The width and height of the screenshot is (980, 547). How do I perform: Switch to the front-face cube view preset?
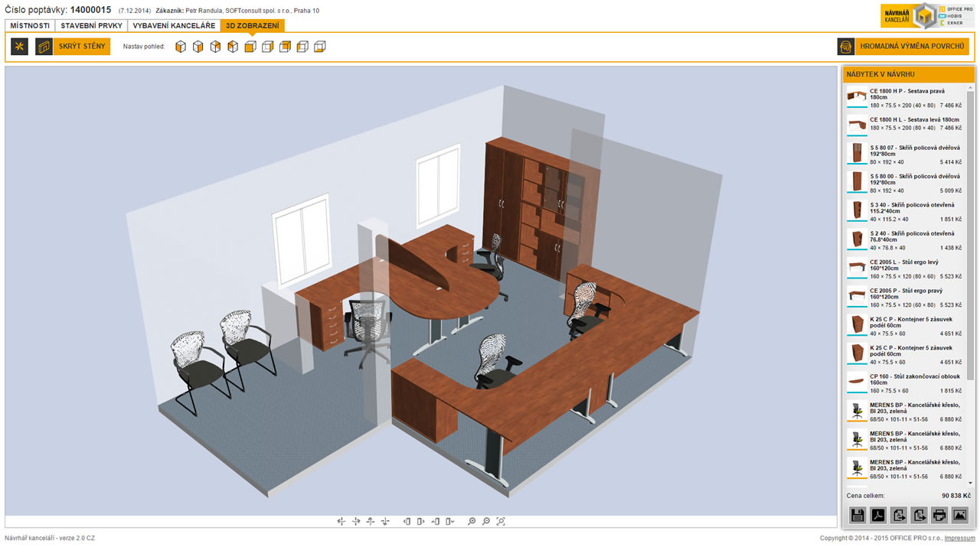click(250, 47)
